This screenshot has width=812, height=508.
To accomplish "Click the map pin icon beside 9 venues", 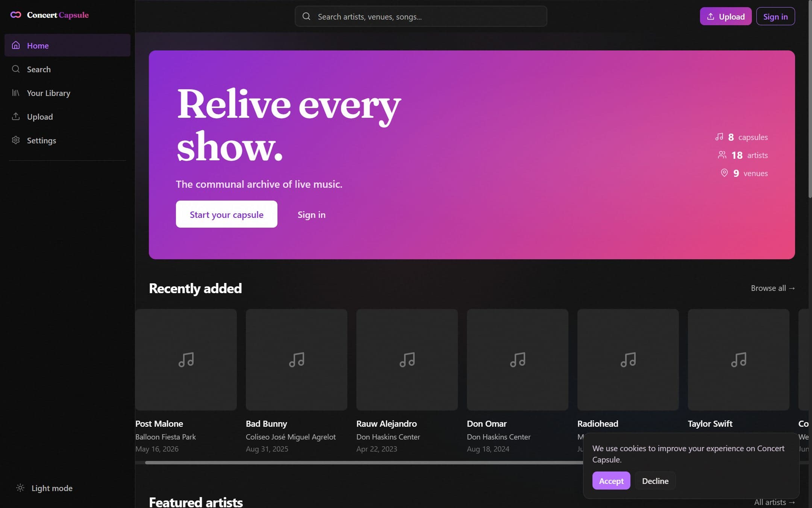I will point(724,173).
